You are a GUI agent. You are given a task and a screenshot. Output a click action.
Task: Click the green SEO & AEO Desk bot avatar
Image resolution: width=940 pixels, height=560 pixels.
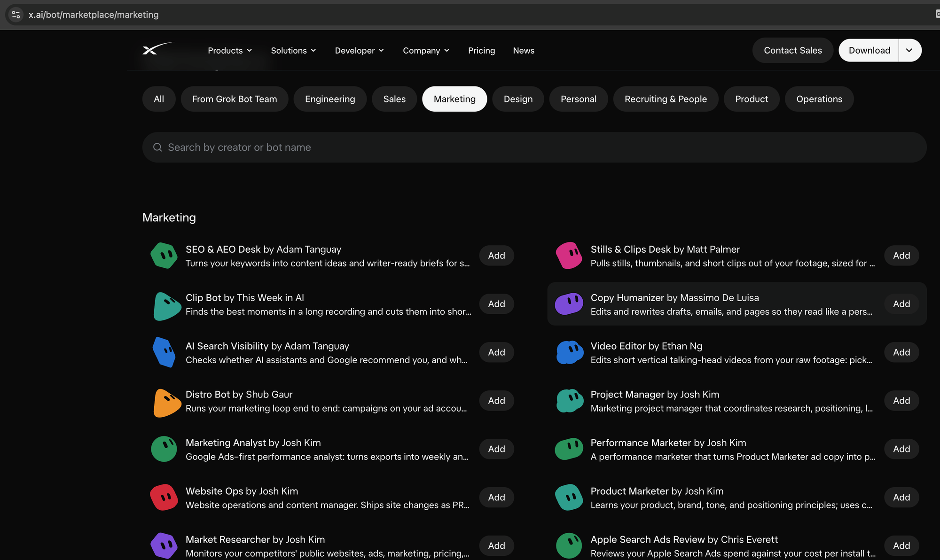pos(164,256)
